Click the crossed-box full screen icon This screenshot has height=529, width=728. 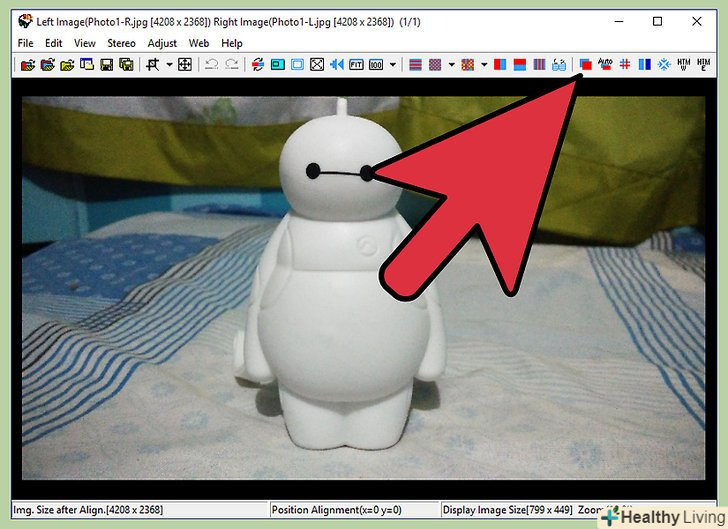317,65
